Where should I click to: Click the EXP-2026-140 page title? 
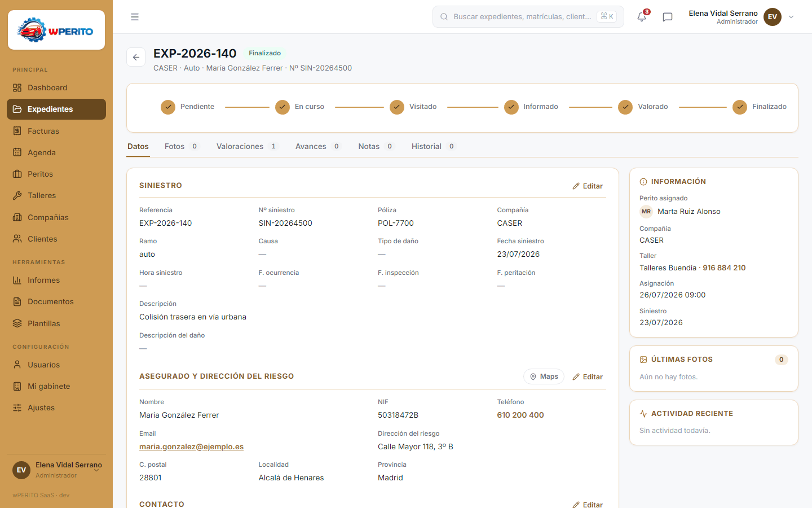click(195, 53)
